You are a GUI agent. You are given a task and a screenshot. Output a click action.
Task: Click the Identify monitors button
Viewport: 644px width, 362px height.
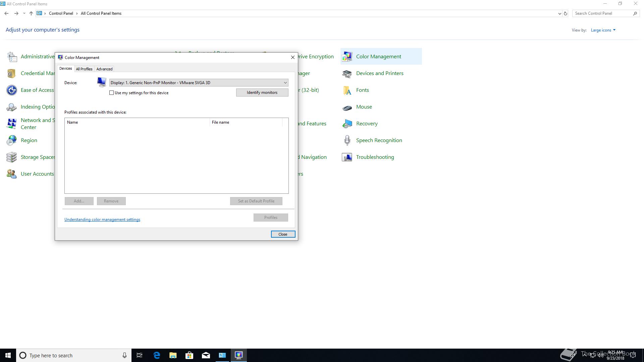pos(262,93)
